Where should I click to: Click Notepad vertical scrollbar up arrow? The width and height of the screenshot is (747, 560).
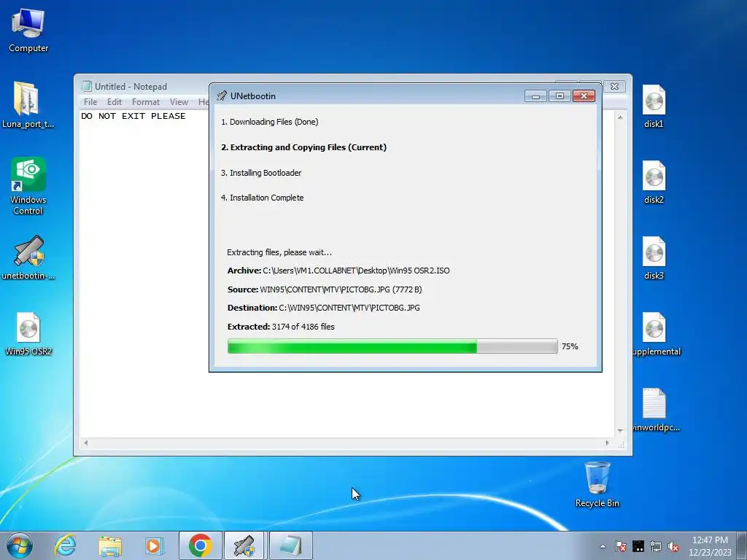point(620,117)
